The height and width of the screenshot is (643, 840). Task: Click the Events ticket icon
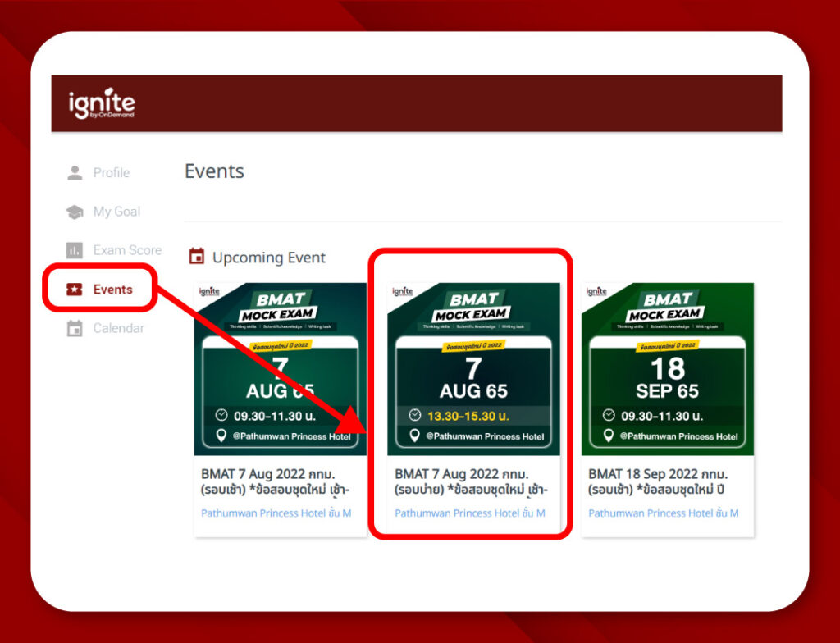point(75,290)
